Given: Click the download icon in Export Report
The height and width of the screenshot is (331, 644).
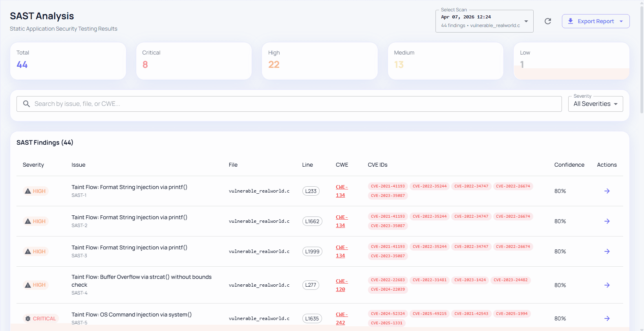Looking at the screenshot, I should (571, 21).
